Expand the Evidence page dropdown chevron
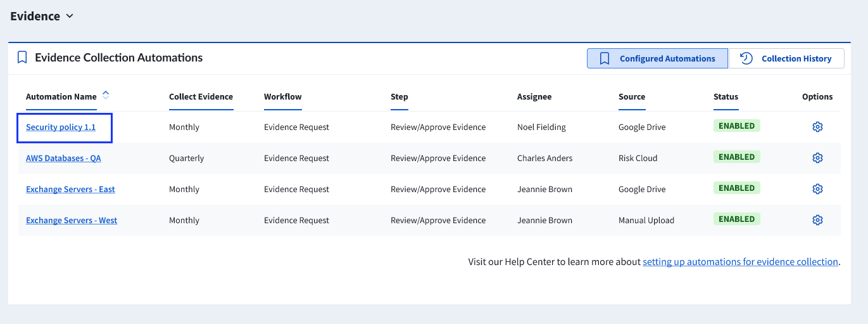 tap(70, 16)
